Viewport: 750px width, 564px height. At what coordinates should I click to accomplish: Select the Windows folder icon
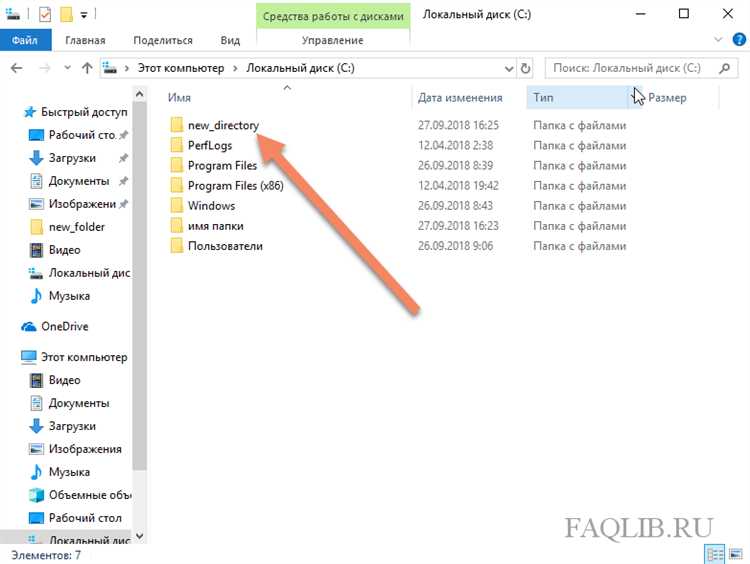[177, 205]
